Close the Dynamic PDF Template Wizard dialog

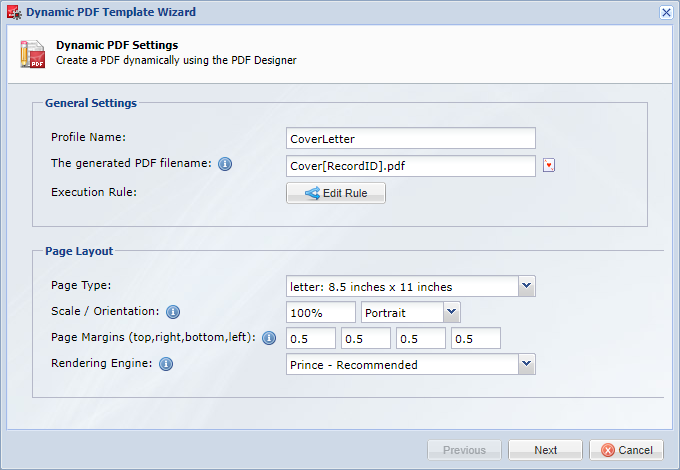pyautogui.click(x=666, y=13)
